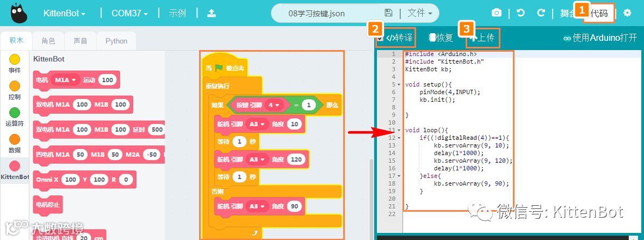Click the upload firmware icon in the top bar
The width and height of the screenshot is (644, 240).
point(211,13)
